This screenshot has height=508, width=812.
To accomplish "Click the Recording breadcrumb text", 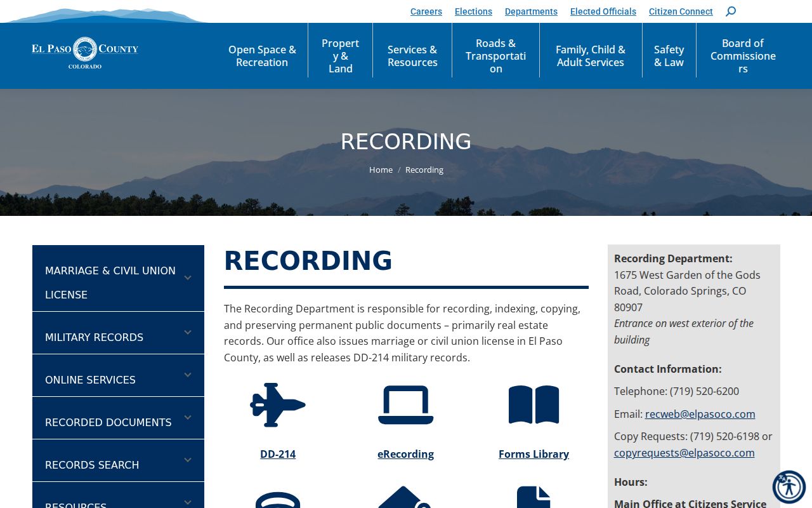I will click(424, 170).
